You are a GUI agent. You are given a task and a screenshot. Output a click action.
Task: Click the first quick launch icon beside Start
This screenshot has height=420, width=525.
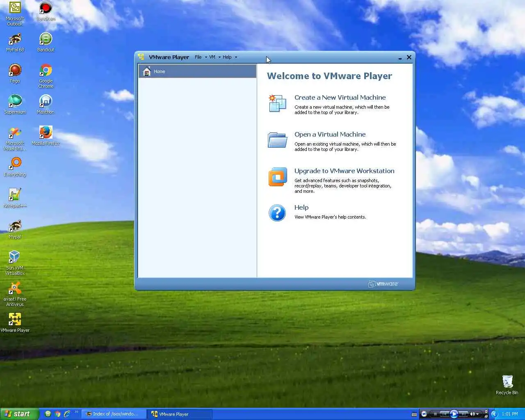click(x=48, y=414)
